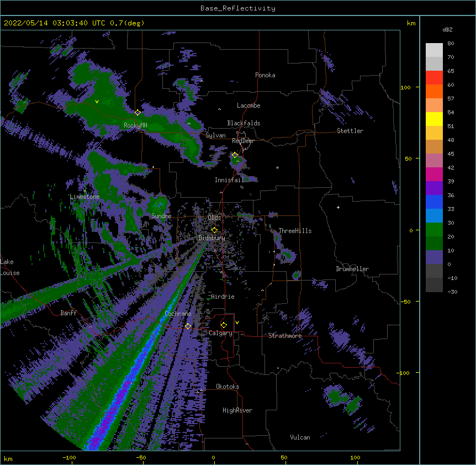Viewport: 476px width, 465px height.
Task: Click the light gray 80 dBZ legend swatch
Action: [434, 50]
